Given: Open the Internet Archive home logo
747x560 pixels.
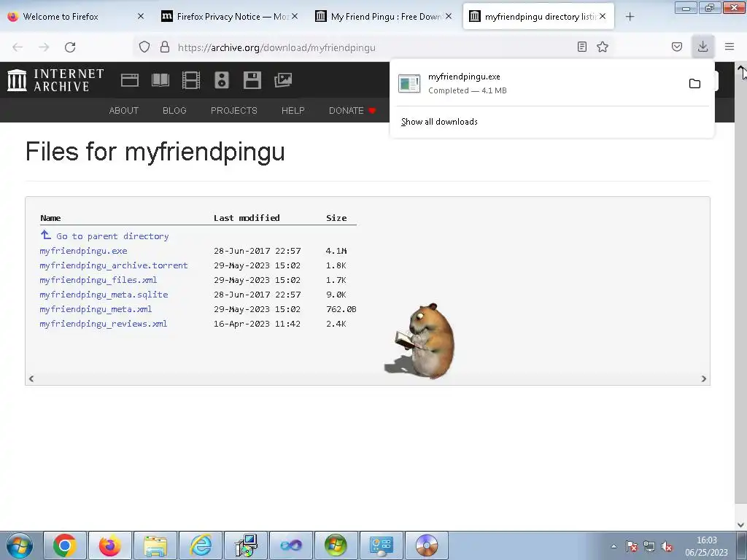Looking at the screenshot, I should click(x=55, y=80).
